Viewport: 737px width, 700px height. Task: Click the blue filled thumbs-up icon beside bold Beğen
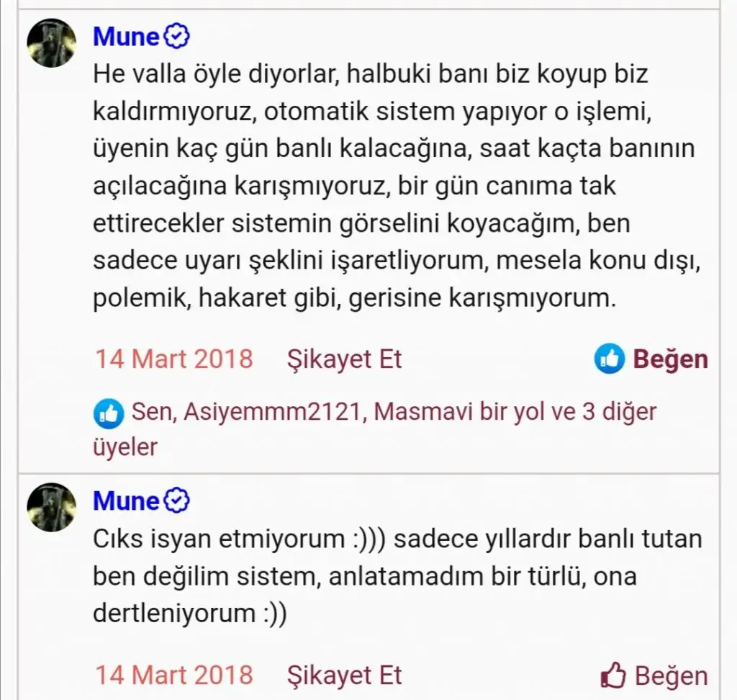coord(609,359)
